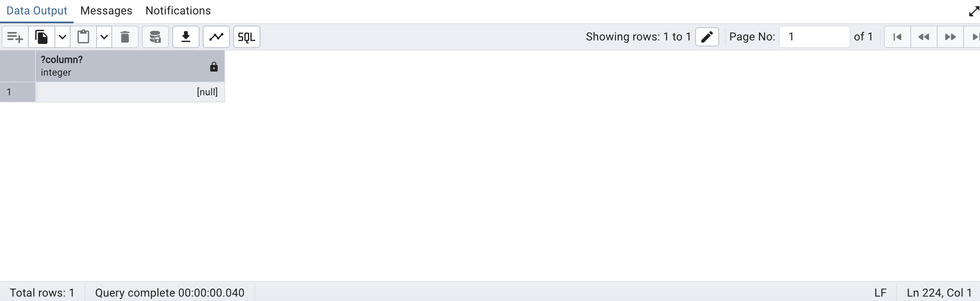
Task: Expand the panel with the maximize arrow
Action: pos(974,11)
